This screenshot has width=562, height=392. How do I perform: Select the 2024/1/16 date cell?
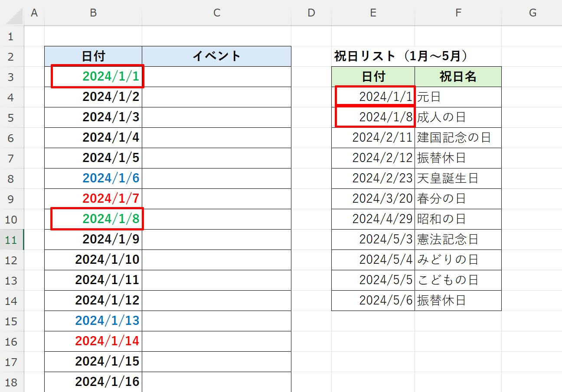(x=93, y=382)
